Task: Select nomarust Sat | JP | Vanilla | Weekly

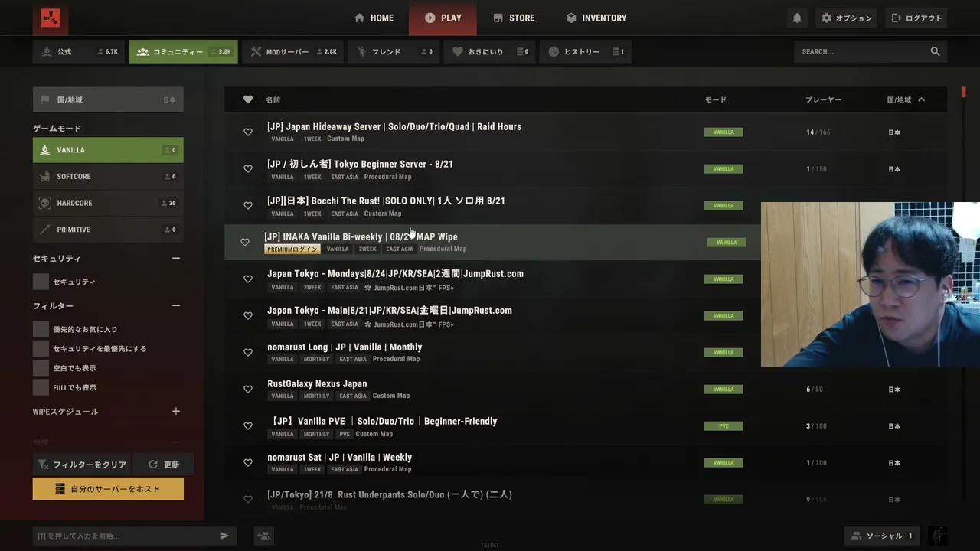Action: 339,458
